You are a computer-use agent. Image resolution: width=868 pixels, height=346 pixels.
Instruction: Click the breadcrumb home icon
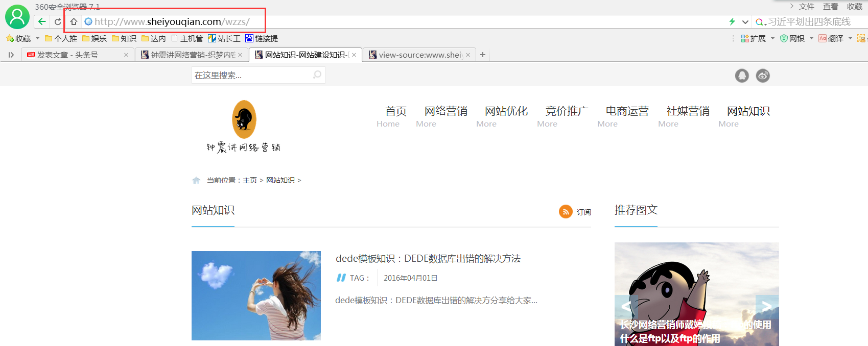(196, 180)
